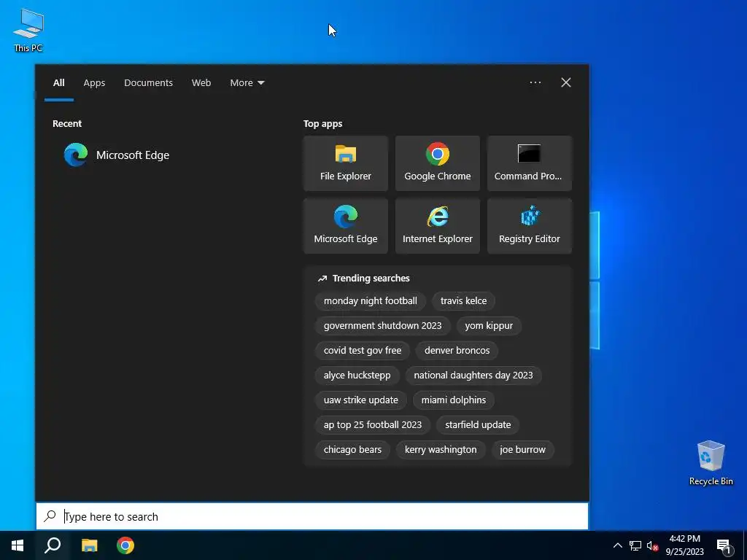Viewport: 747px width, 560px height.
Task: Search trending yom kippur
Action: click(489, 326)
